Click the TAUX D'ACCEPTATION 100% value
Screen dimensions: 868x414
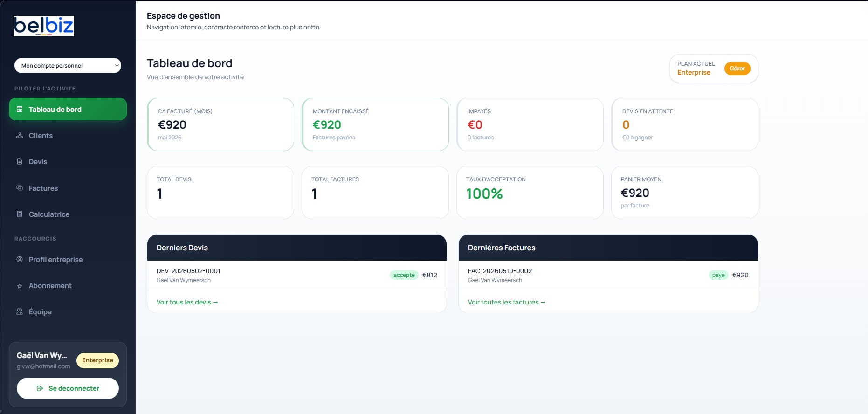coord(484,194)
